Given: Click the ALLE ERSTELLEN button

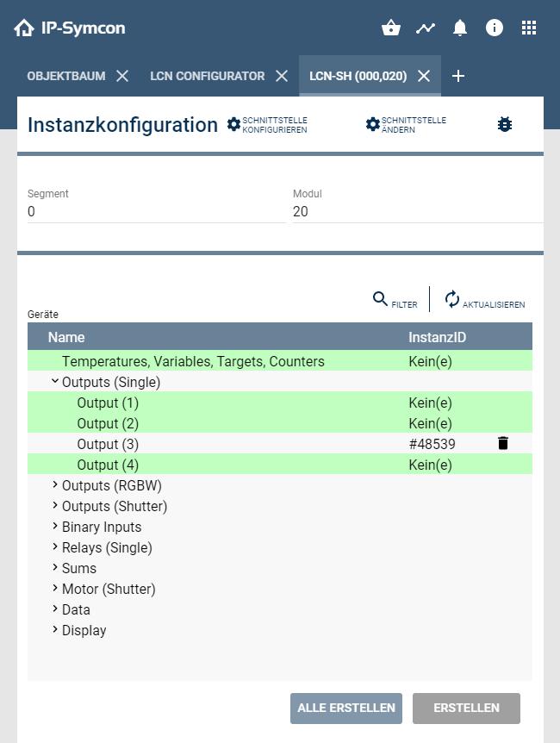Looking at the screenshot, I should (345, 708).
